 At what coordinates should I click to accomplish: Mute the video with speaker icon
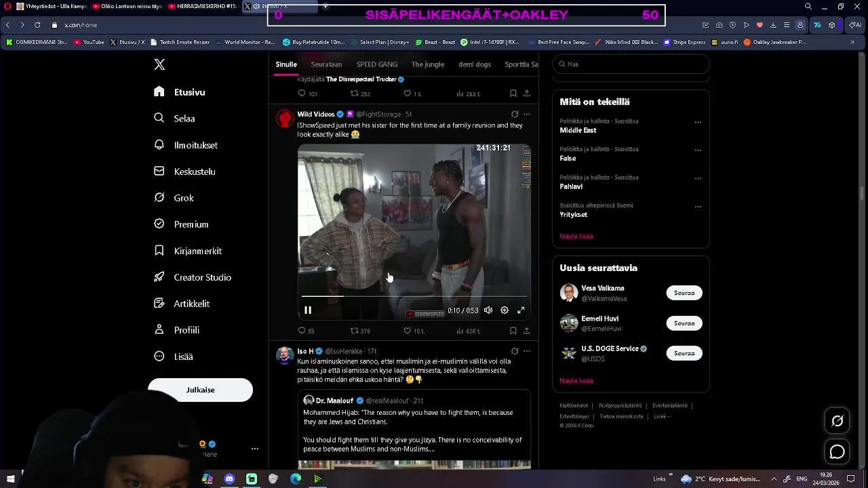(x=488, y=310)
